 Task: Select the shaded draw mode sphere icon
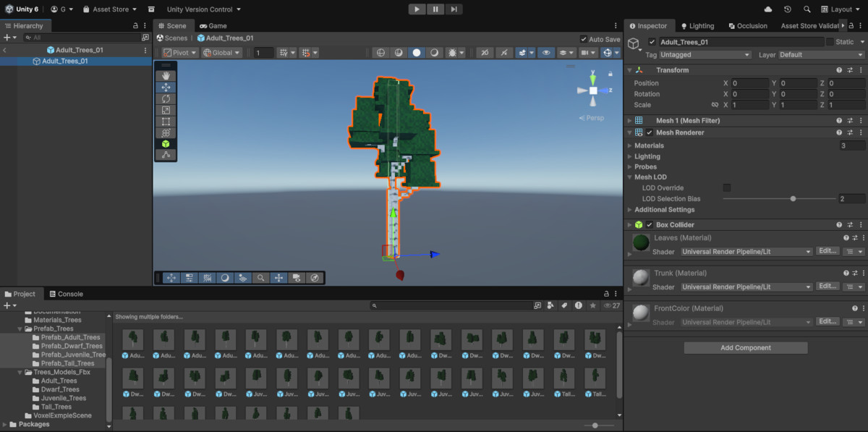(x=417, y=52)
